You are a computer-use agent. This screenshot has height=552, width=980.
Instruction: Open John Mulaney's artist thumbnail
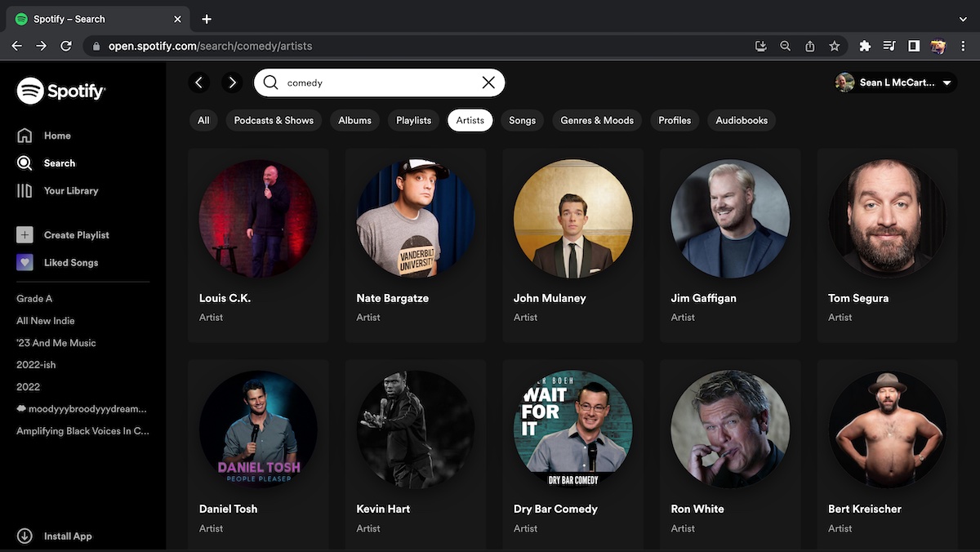click(572, 219)
